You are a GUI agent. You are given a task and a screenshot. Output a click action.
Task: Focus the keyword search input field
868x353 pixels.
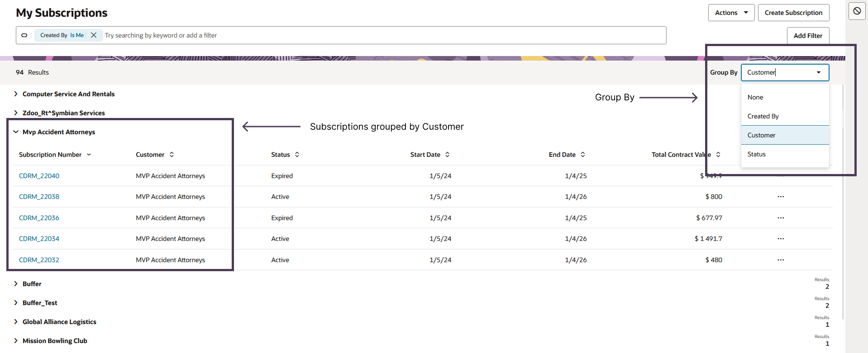coord(362,35)
